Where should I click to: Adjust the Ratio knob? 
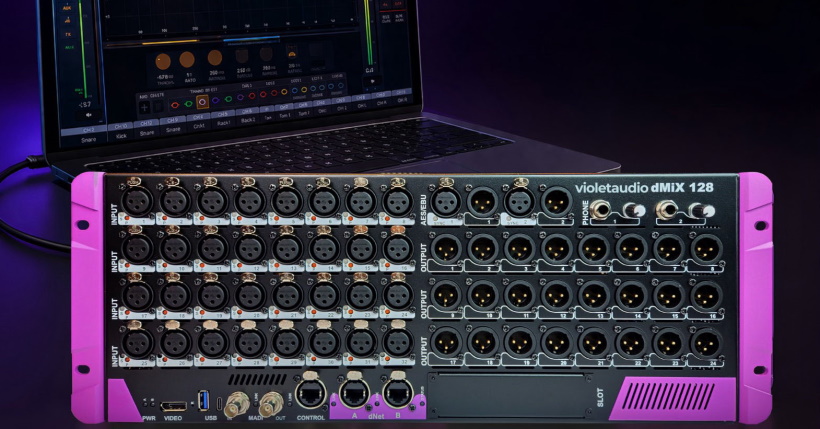coord(187,59)
